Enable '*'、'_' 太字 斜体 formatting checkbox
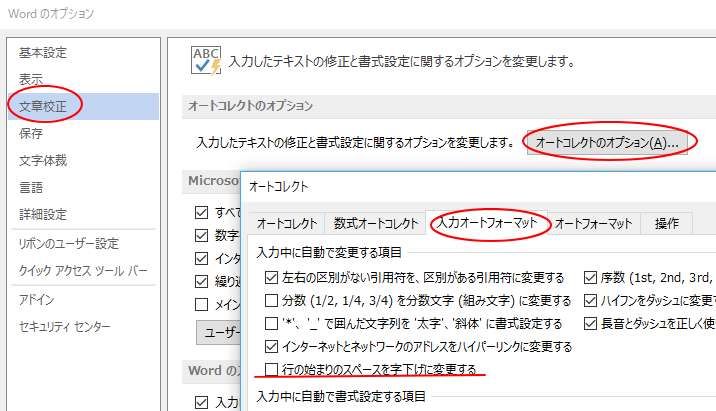The width and height of the screenshot is (716, 411). 271,323
